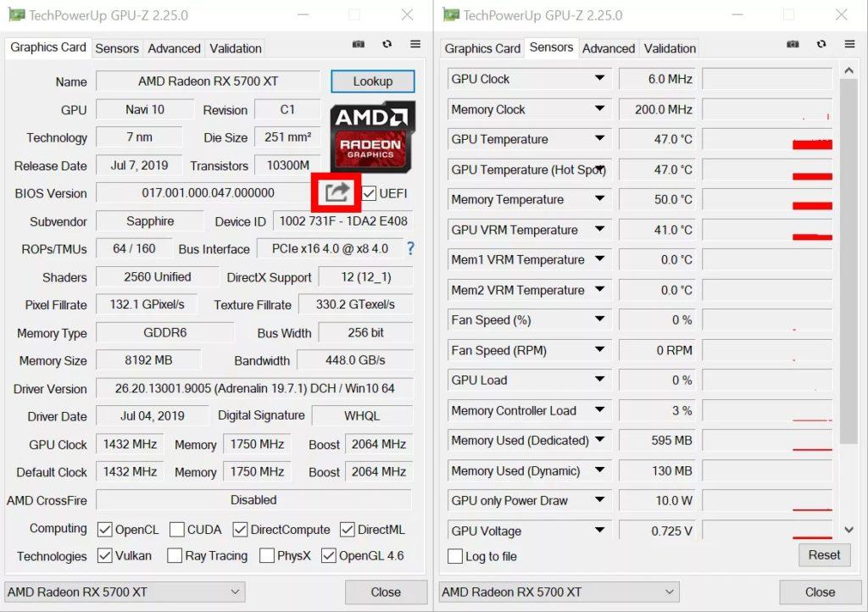Open the Fan Speed (RPM) dropdown
The height and width of the screenshot is (612, 868).
click(599, 349)
